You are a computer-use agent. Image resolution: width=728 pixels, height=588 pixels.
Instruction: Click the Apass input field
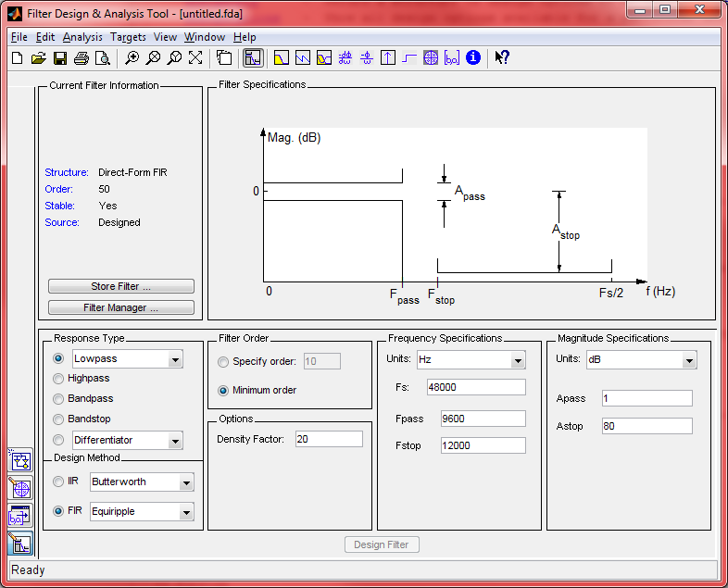pos(646,398)
